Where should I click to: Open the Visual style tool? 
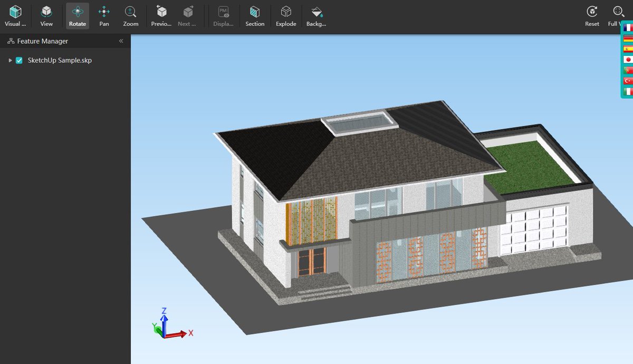click(x=15, y=16)
